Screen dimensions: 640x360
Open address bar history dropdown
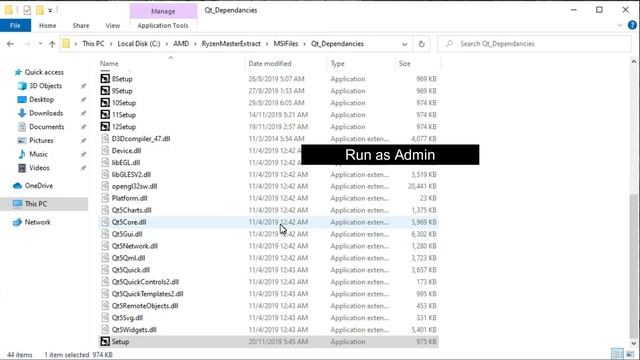[404, 44]
